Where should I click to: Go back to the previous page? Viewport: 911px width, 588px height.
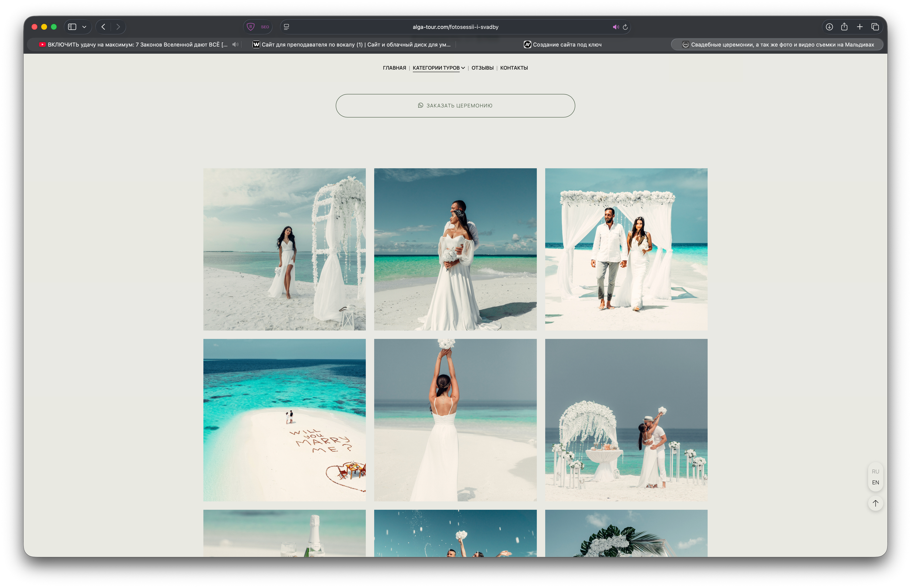point(103,27)
